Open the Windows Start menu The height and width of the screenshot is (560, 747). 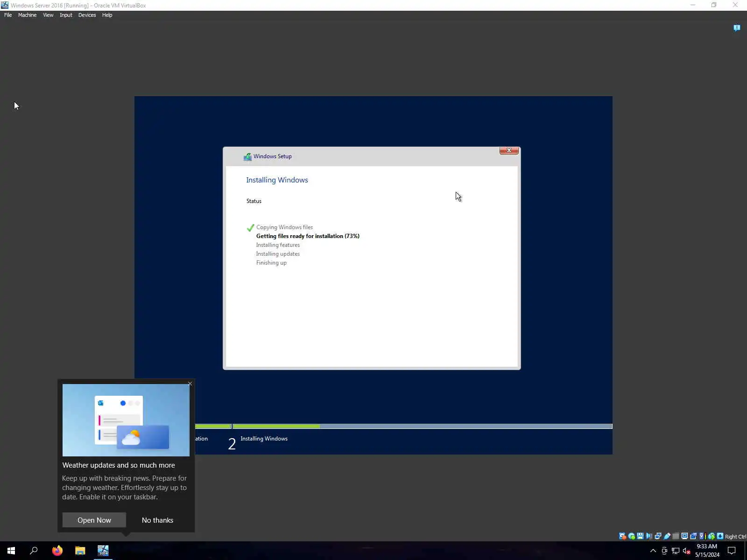click(x=11, y=551)
